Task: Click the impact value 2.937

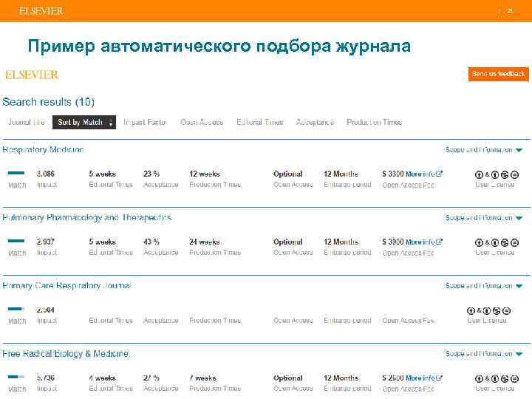Action: pyautogui.click(x=46, y=242)
